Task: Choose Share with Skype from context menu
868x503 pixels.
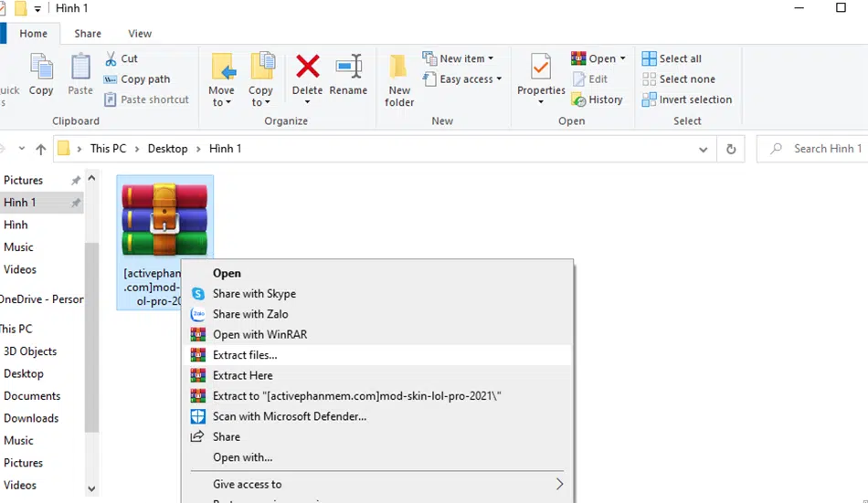Action: click(254, 294)
